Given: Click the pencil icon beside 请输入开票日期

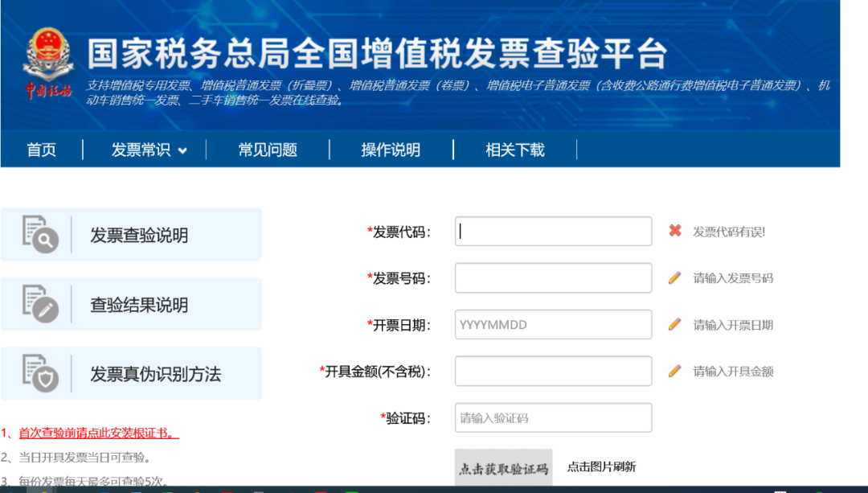Looking at the screenshot, I should [x=675, y=324].
